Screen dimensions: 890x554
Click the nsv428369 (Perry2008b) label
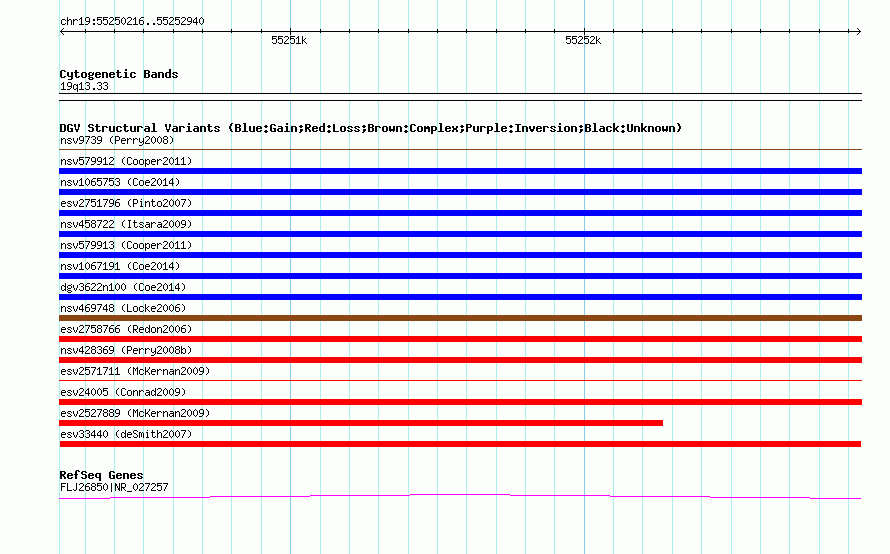(126, 350)
